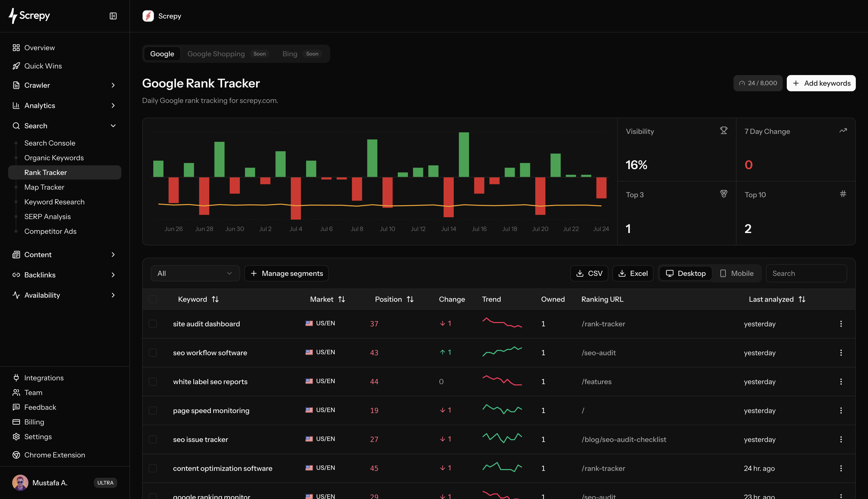Collapse the sidebar panel icon
868x499 pixels.
pyautogui.click(x=113, y=16)
